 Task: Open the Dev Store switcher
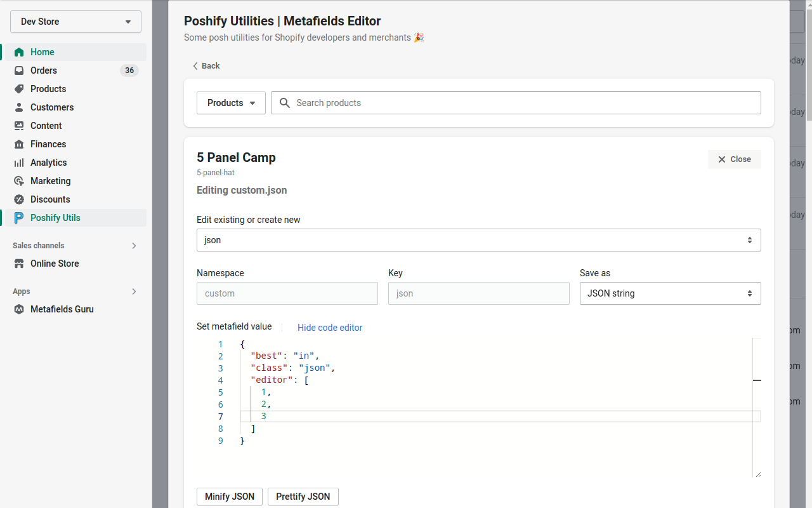[x=75, y=21]
